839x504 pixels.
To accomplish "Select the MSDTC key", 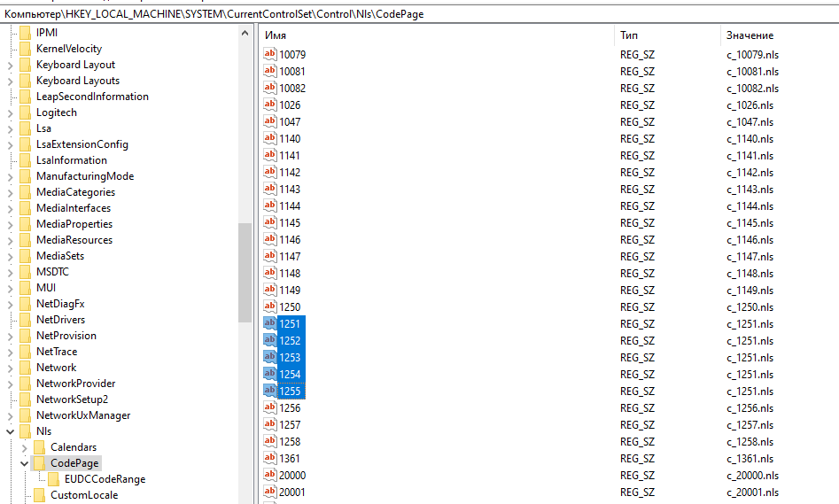I will click(52, 272).
